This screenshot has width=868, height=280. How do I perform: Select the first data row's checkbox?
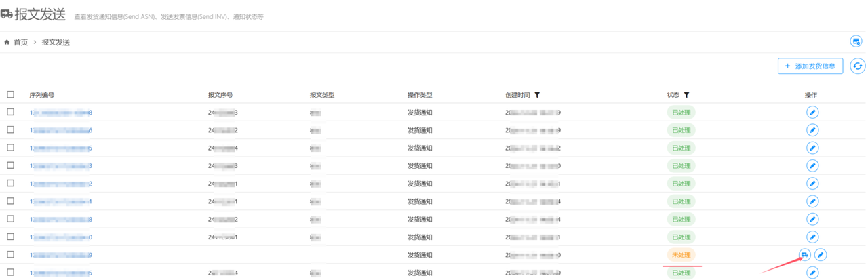pyautogui.click(x=10, y=112)
